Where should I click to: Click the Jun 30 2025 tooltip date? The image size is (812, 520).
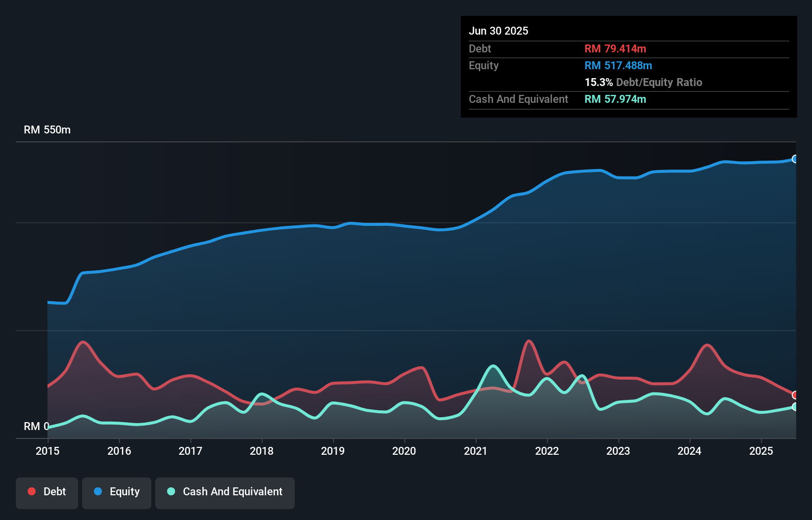(x=498, y=31)
